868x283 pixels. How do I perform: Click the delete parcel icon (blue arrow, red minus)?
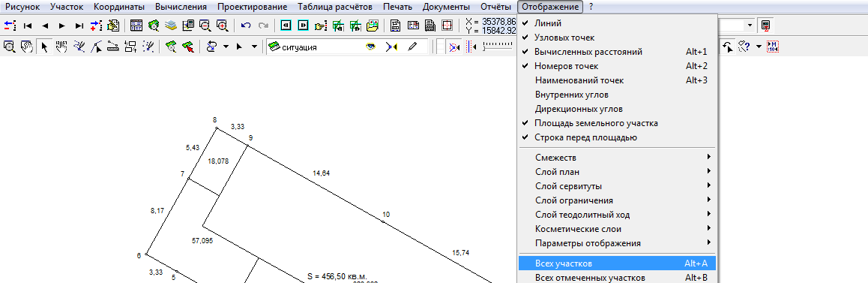pyautogui.click(x=10, y=26)
